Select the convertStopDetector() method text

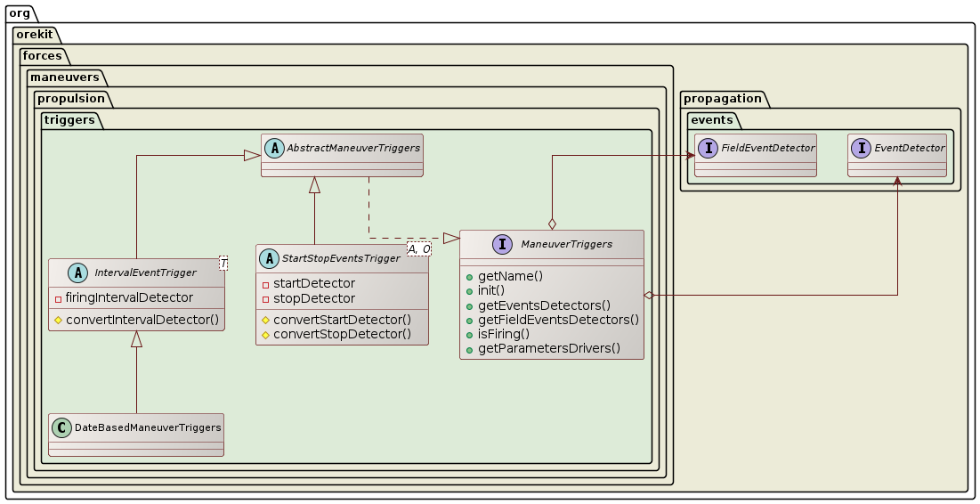click(x=342, y=334)
